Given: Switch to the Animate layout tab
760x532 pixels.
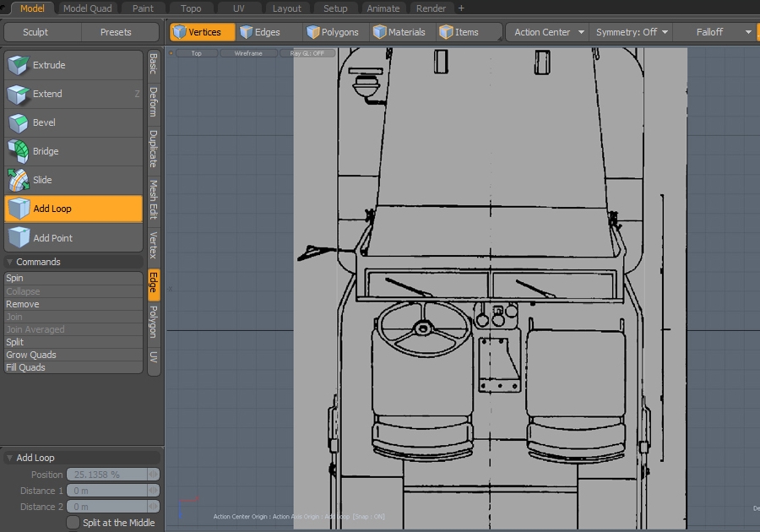Looking at the screenshot, I should 383,8.
